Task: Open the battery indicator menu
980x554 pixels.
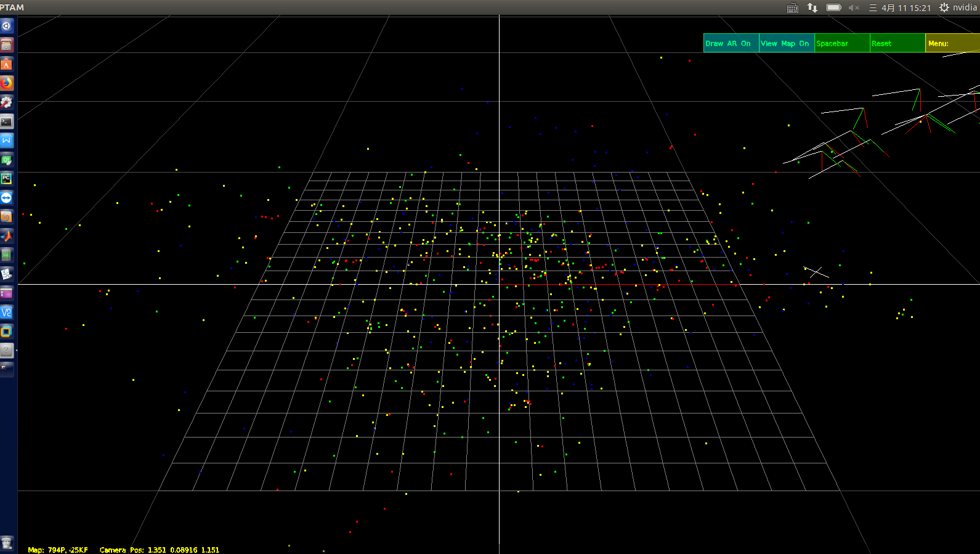Action: pyautogui.click(x=834, y=7)
